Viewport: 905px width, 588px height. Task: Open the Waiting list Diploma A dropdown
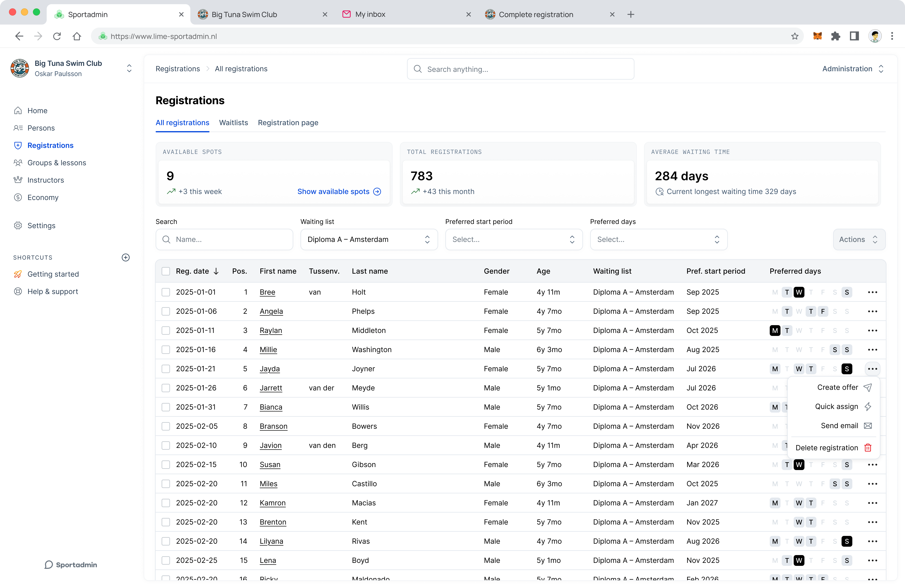(x=369, y=239)
